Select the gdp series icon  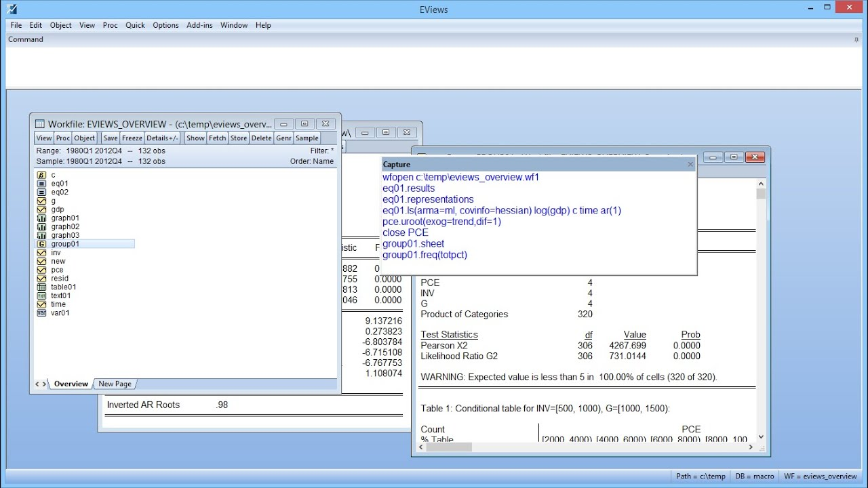(x=41, y=209)
